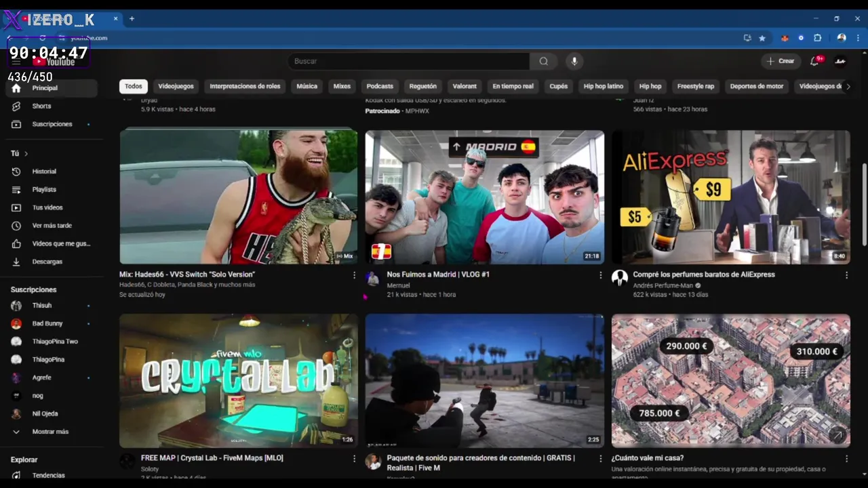
Task: Select the Cupés filter chip
Action: (x=559, y=86)
